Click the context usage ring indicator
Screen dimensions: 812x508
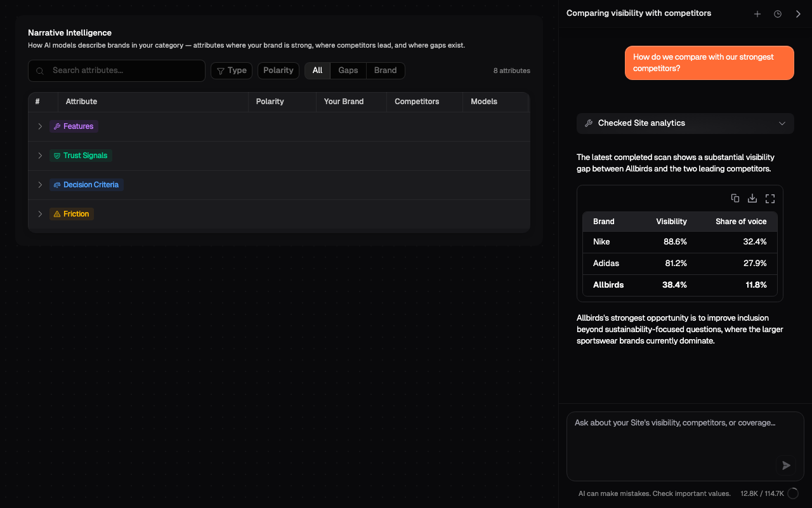[793, 493]
